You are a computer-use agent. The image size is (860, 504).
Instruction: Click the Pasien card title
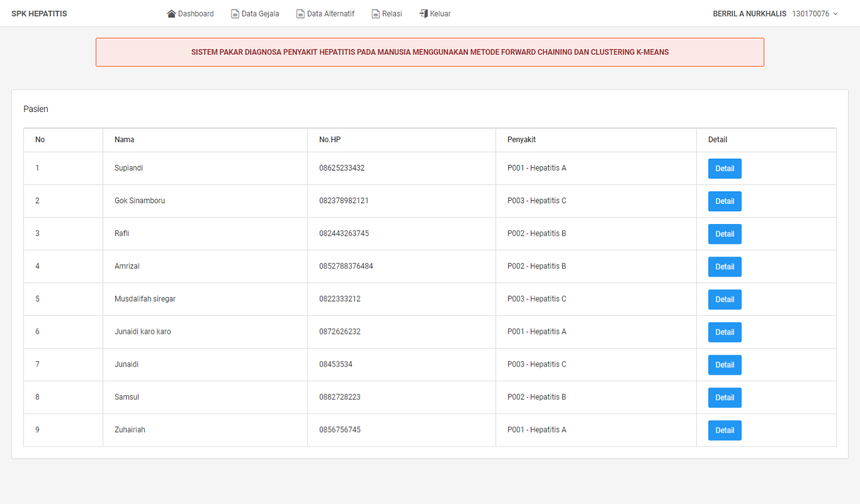36,109
